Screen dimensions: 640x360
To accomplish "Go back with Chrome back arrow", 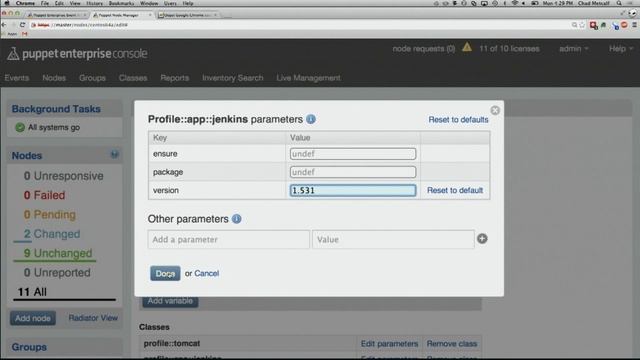I will [x=4, y=25].
